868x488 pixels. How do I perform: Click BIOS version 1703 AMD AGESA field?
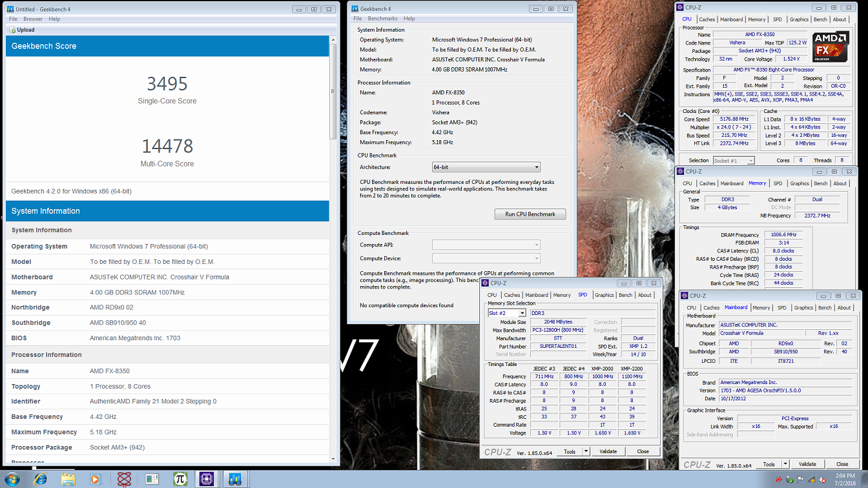[786, 391]
